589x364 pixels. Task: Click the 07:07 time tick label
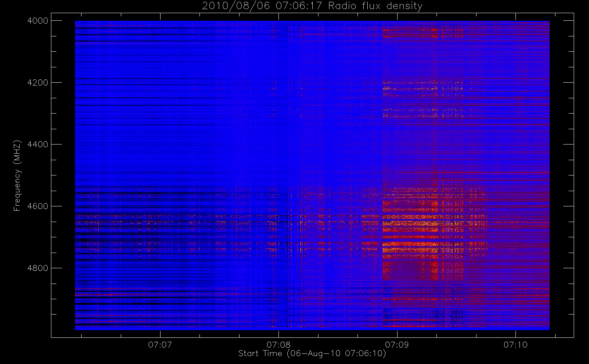pos(160,345)
